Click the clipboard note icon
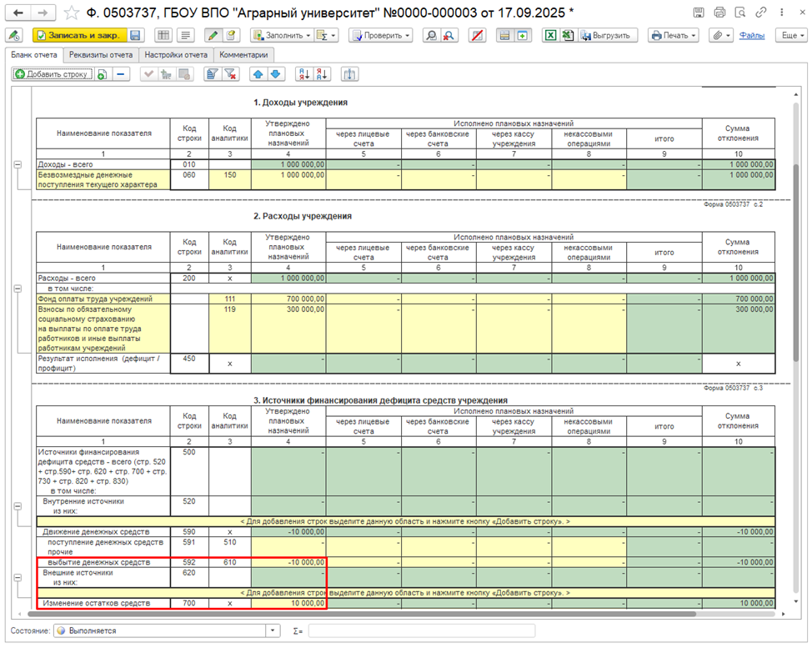812x648 pixels. (231, 35)
